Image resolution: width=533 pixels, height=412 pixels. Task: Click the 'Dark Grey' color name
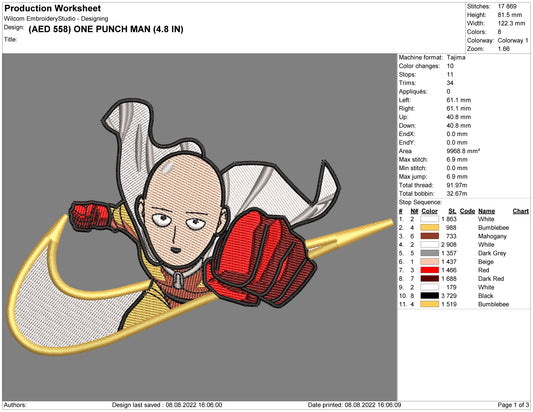(492, 253)
